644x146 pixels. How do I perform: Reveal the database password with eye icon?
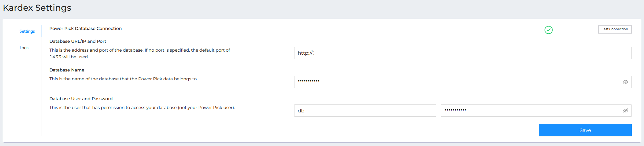(x=625, y=111)
